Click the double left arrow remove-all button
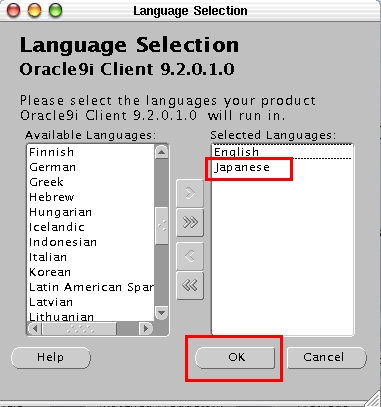This screenshot has width=381, height=407. [x=190, y=286]
